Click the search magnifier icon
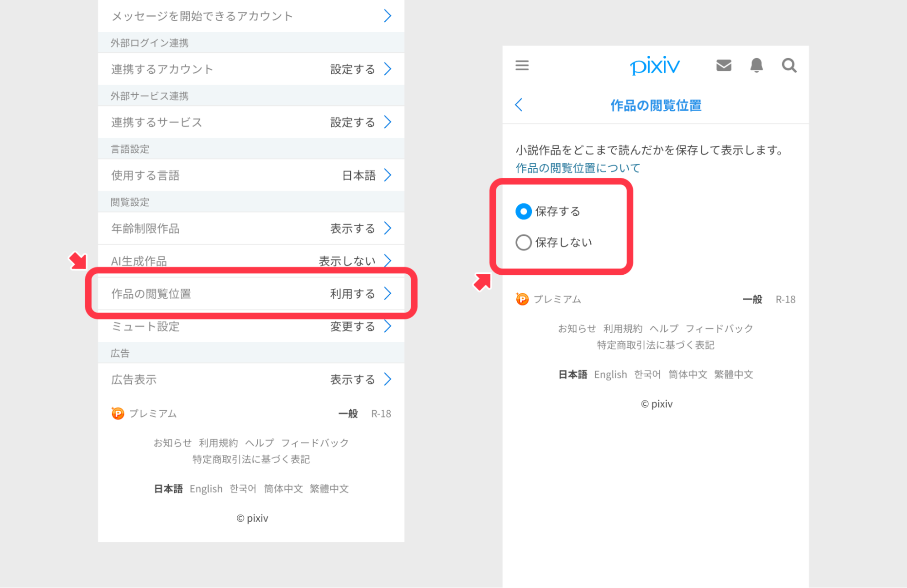 [789, 65]
